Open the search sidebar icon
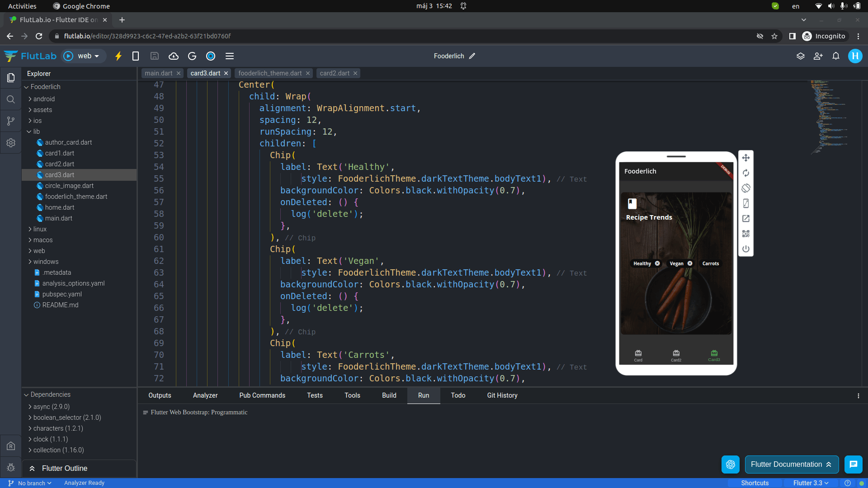 point(11,99)
